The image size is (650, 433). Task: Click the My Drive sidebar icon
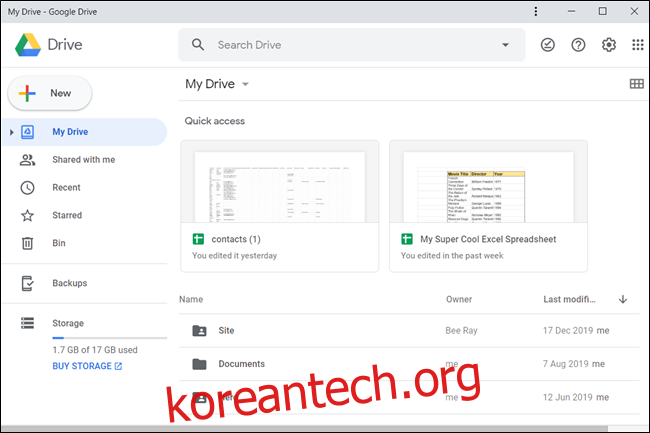(27, 132)
